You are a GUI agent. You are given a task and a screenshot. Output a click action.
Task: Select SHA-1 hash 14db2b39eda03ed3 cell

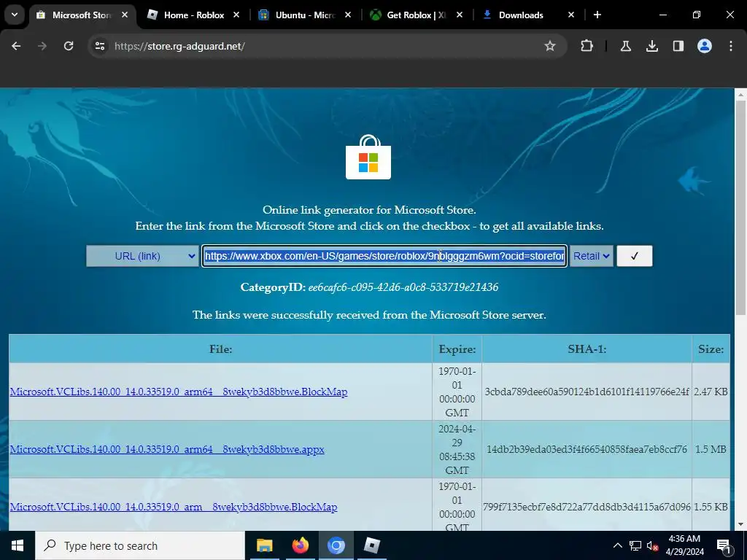[x=587, y=449]
